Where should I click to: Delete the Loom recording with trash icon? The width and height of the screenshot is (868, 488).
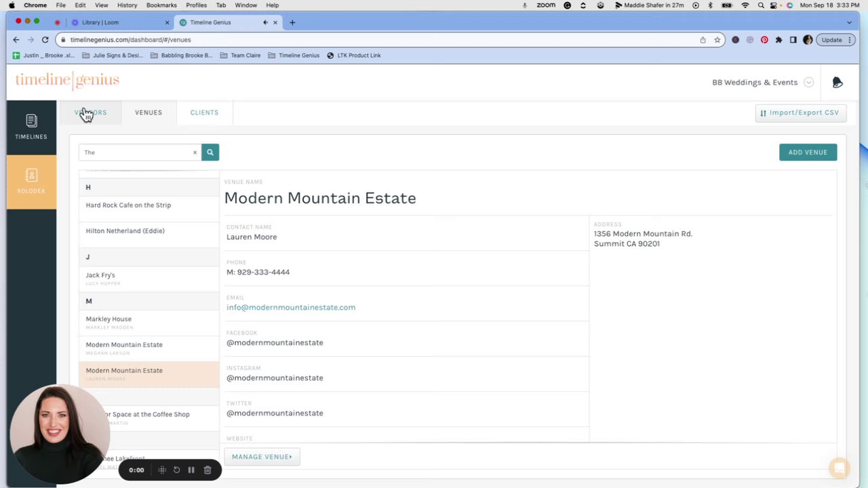pos(208,470)
